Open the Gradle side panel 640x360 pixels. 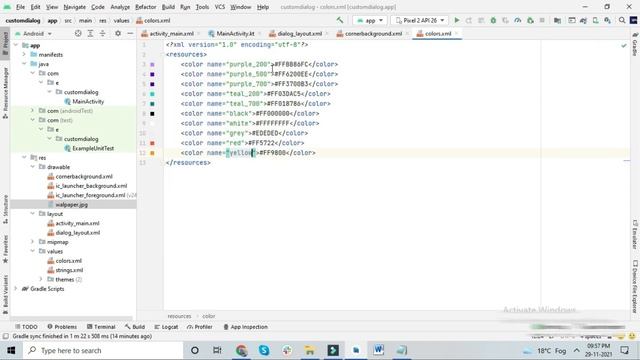point(635,44)
